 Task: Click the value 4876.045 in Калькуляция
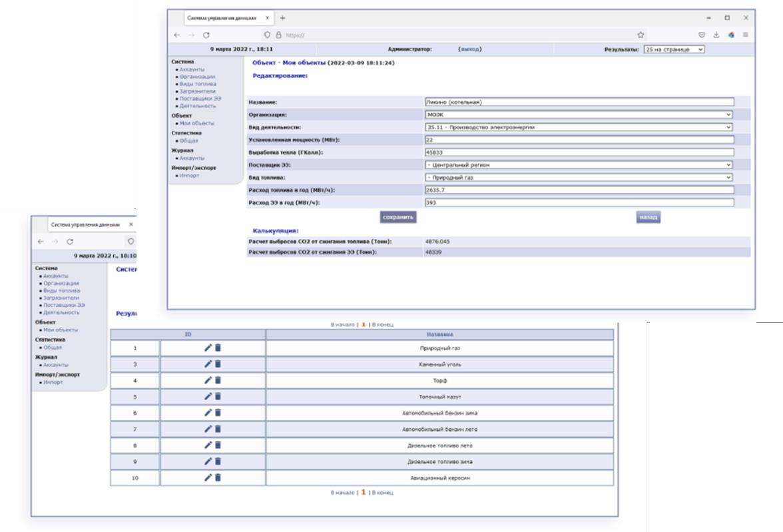pyautogui.click(x=437, y=241)
